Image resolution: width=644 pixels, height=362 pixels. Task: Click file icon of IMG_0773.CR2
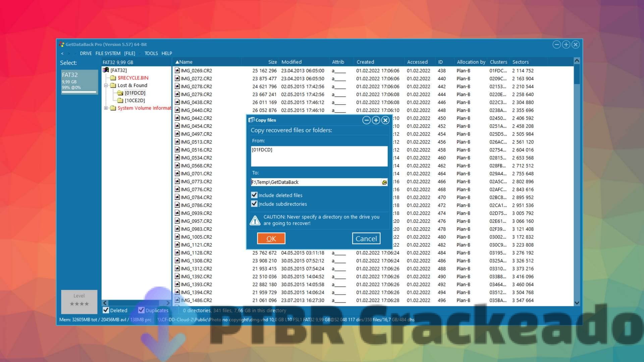pos(177,181)
